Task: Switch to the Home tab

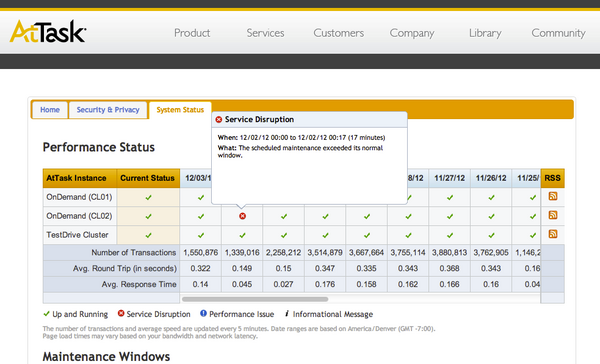Action: coord(50,110)
